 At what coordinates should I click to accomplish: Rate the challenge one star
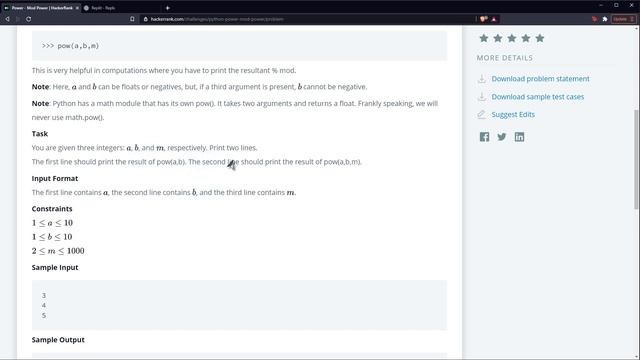point(484,38)
